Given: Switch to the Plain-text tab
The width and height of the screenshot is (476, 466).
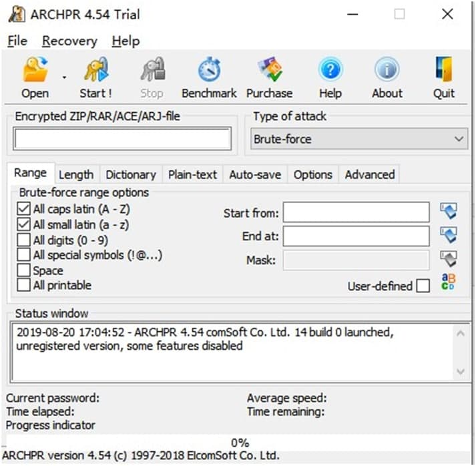Looking at the screenshot, I should (x=192, y=174).
